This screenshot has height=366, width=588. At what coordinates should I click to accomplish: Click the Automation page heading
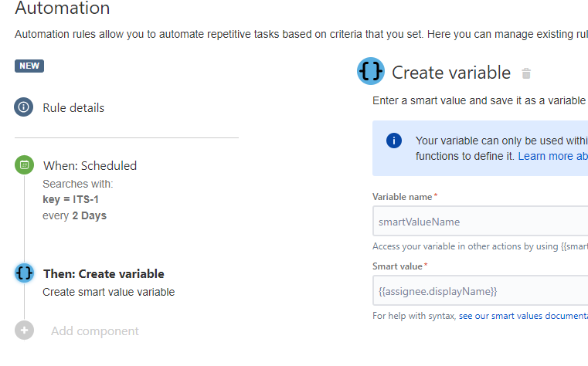63,8
